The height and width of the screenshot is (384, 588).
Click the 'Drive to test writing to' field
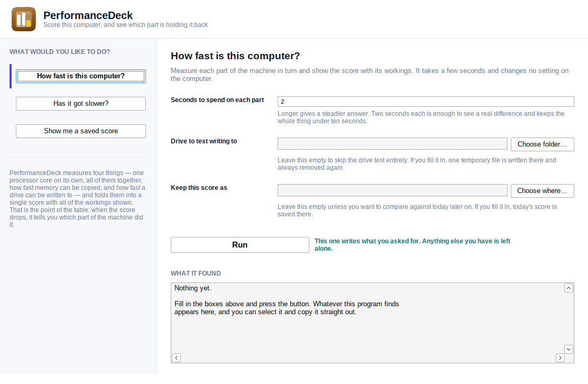point(392,144)
